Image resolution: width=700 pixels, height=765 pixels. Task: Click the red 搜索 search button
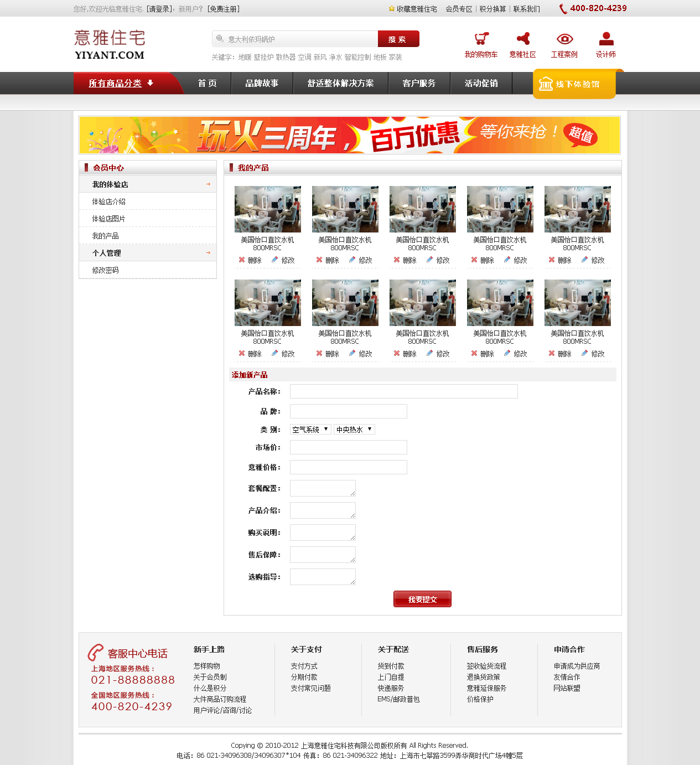[398, 39]
